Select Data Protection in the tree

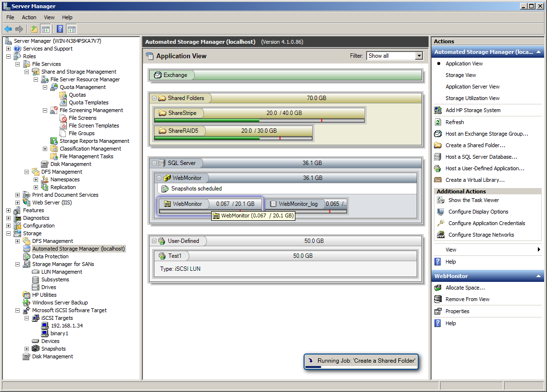(50, 257)
